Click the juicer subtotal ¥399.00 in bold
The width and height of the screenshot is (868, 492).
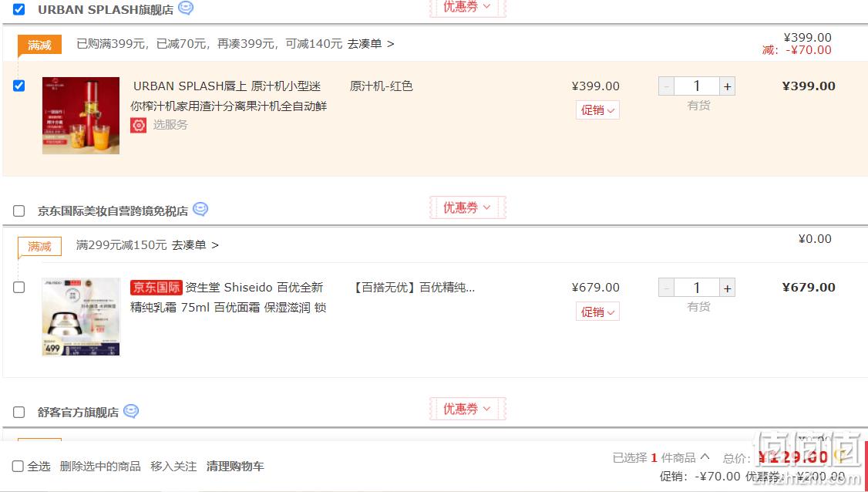pos(809,86)
